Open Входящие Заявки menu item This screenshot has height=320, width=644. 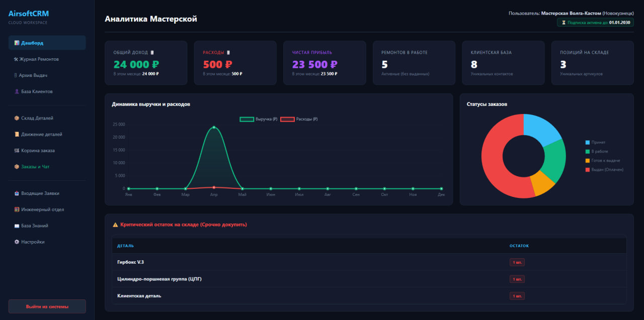[x=40, y=193]
